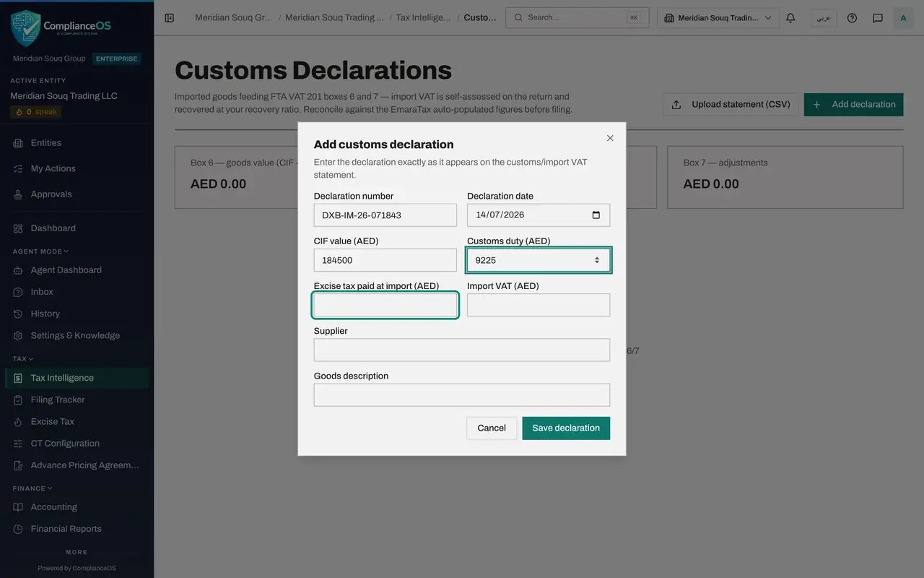Image resolution: width=924 pixels, height=578 pixels.
Task: Click the Tax Intelligence icon
Action: 18,378
